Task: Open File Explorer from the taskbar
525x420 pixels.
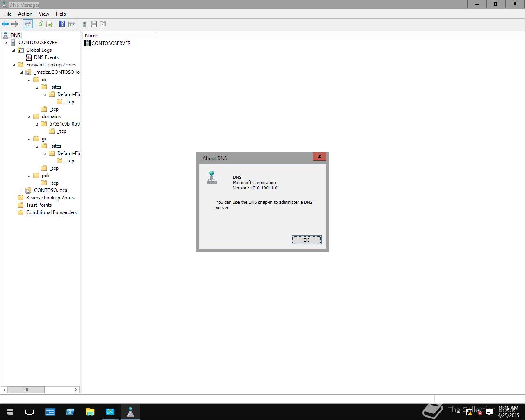Action: point(90,412)
